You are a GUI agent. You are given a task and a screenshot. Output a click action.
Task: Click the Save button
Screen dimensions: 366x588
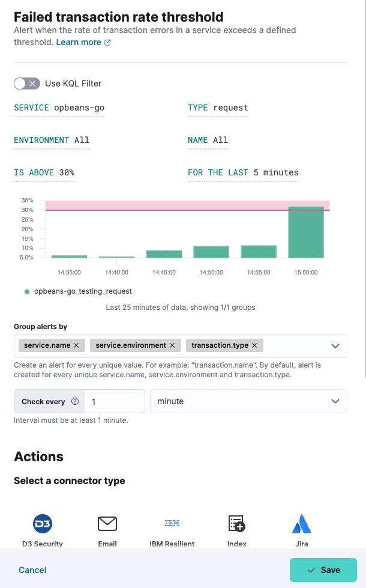click(x=323, y=570)
